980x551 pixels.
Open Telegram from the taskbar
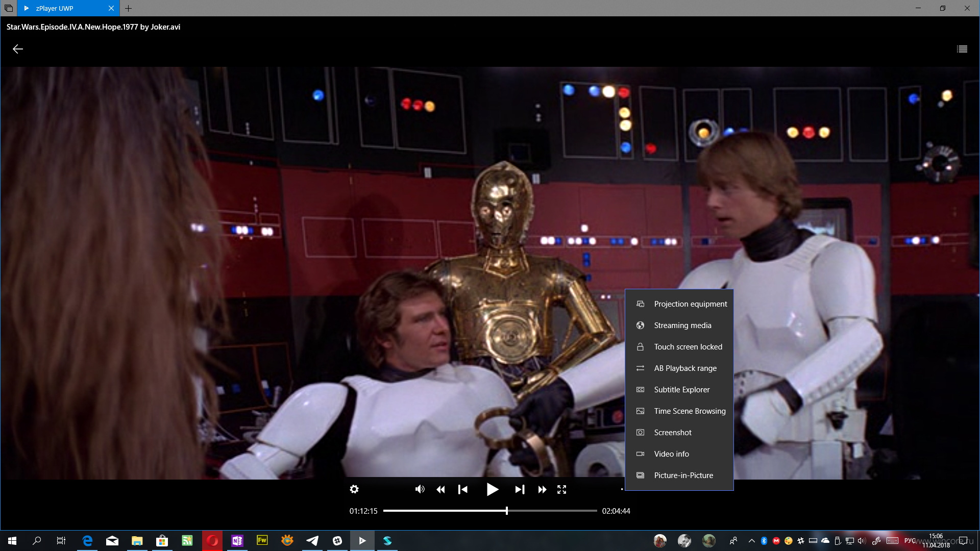312,541
